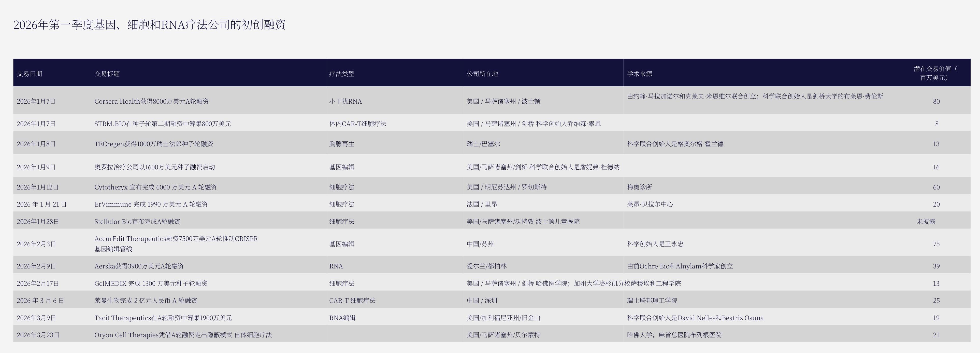Select STRM.BIO在种子轮第二期融资中筹集800万美元 title
The height and width of the screenshot is (353, 980).
tap(163, 124)
